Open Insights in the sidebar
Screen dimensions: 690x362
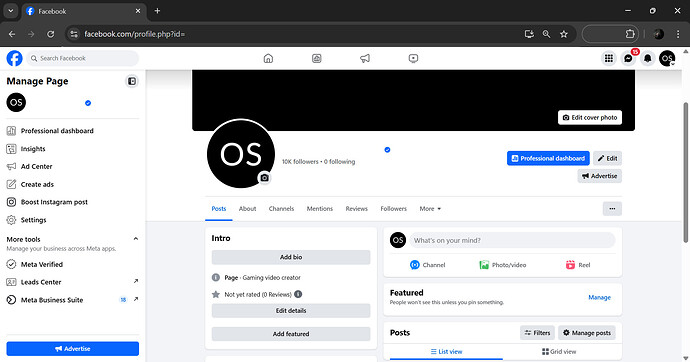coord(33,149)
